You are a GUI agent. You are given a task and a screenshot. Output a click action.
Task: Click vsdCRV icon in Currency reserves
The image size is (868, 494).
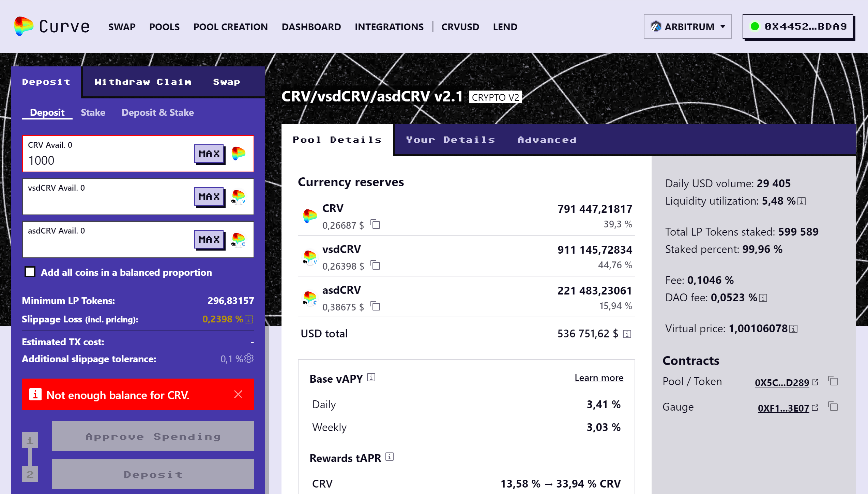(x=310, y=257)
